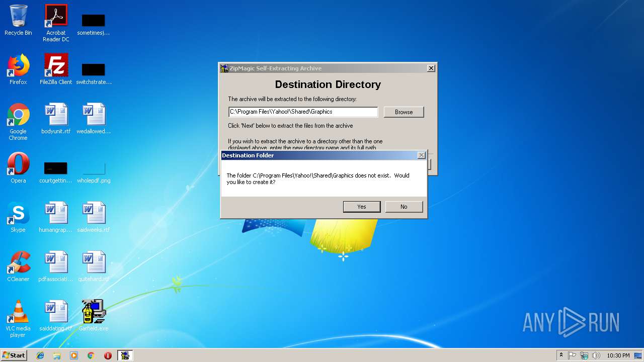Viewport: 644px width, 362px height.
Task: Launch Internet Explorer from taskbar
Action: [40, 355]
